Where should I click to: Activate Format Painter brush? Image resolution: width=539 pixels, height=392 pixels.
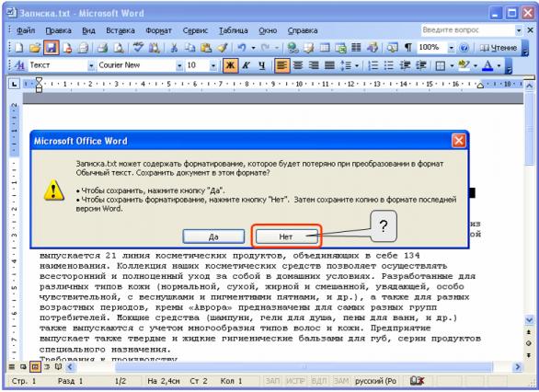222,48
